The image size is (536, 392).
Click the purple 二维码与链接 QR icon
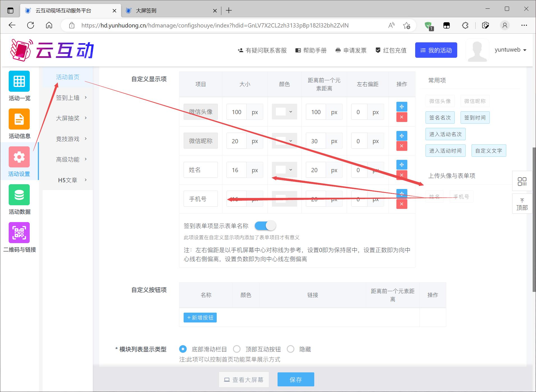(19, 233)
